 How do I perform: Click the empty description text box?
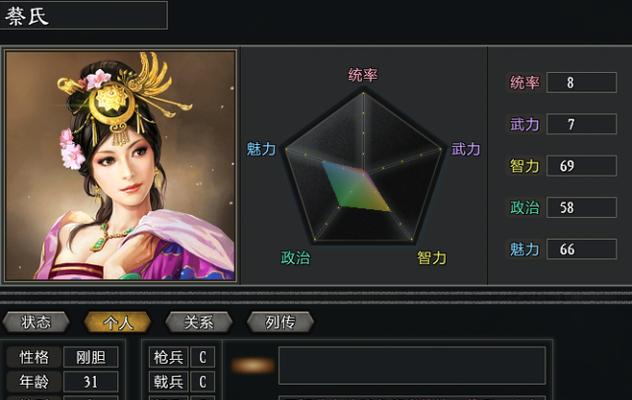pos(412,365)
